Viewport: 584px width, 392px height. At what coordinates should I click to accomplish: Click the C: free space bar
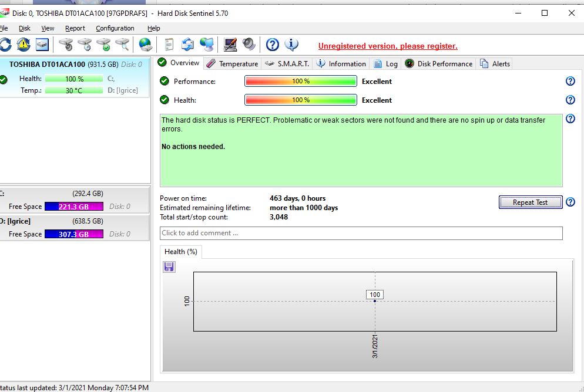73,207
